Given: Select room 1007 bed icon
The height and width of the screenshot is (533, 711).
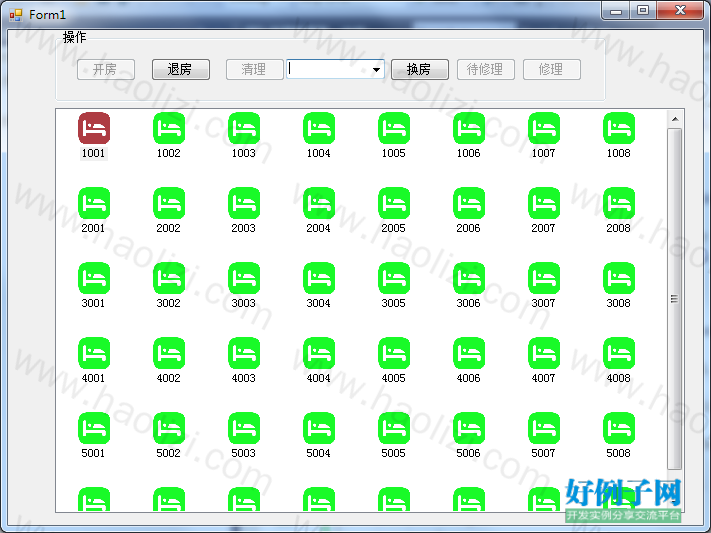Looking at the screenshot, I should pyautogui.click(x=544, y=128).
